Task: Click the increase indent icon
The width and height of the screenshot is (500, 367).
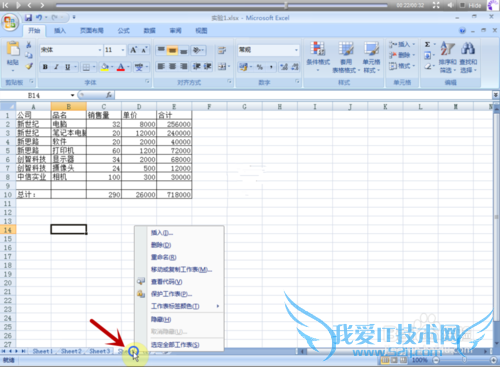Action: click(x=207, y=67)
